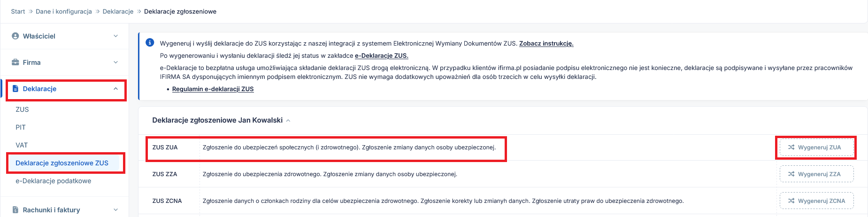Open the PIT submenu item
The height and width of the screenshot is (217, 868).
click(21, 127)
